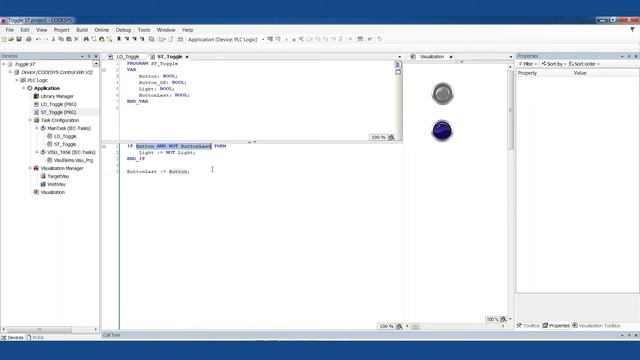Open the Build menu
The width and height of the screenshot is (640, 360).
click(x=82, y=30)
